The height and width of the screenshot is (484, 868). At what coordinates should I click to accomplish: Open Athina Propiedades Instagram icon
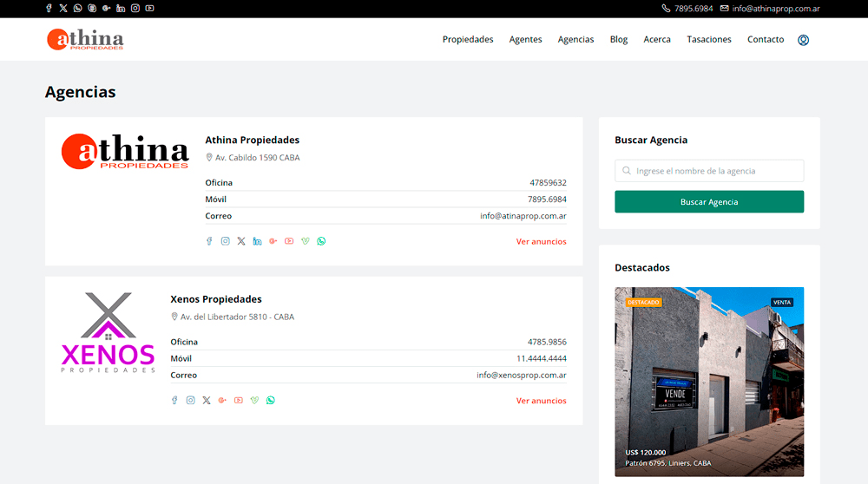click(226, 241)
